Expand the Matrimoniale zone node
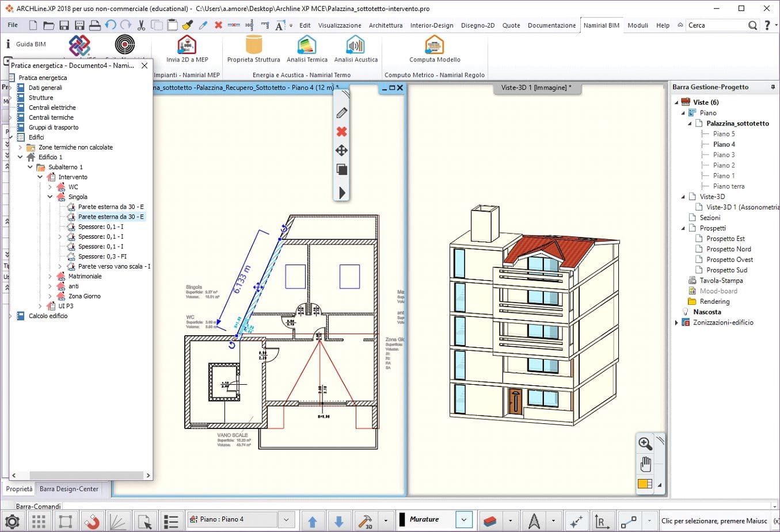 pyautogui.click(x=50, y=276)
